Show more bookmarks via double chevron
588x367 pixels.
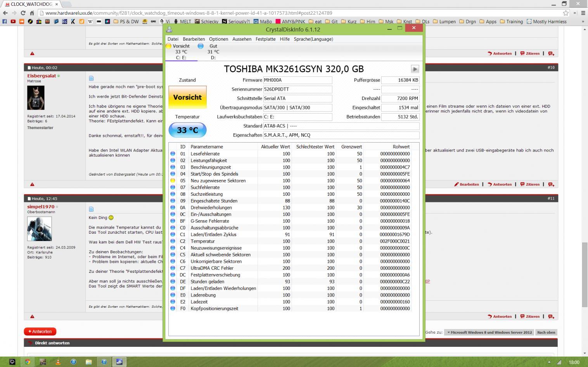pos(583,21)
